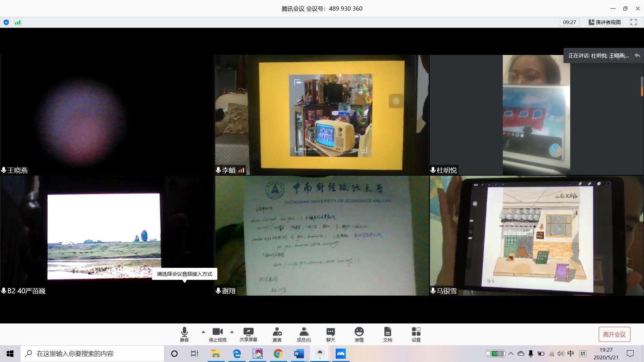Open battery status 51% indicator
This screenshot has height=362, width=644.
tap(495, 354)
